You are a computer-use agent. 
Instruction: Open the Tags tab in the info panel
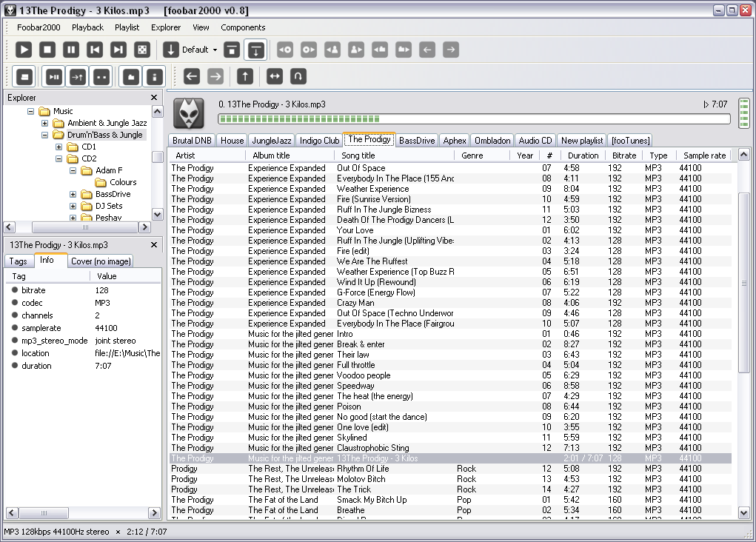click(19, 261)
